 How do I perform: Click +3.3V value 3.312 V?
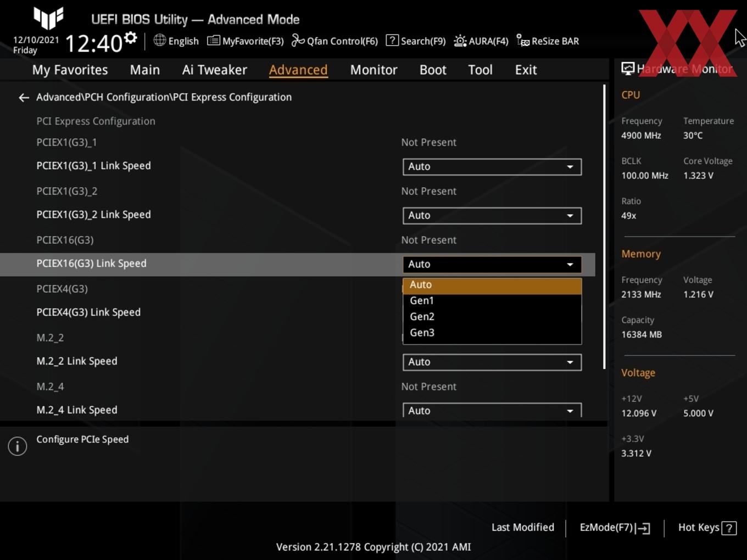[x=636, y=453]
